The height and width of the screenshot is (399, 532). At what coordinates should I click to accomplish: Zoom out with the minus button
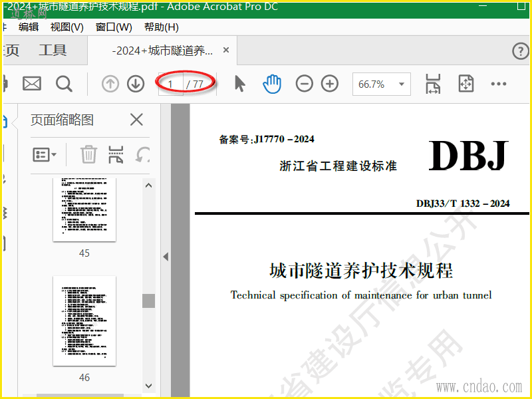(x=305, y=84)
